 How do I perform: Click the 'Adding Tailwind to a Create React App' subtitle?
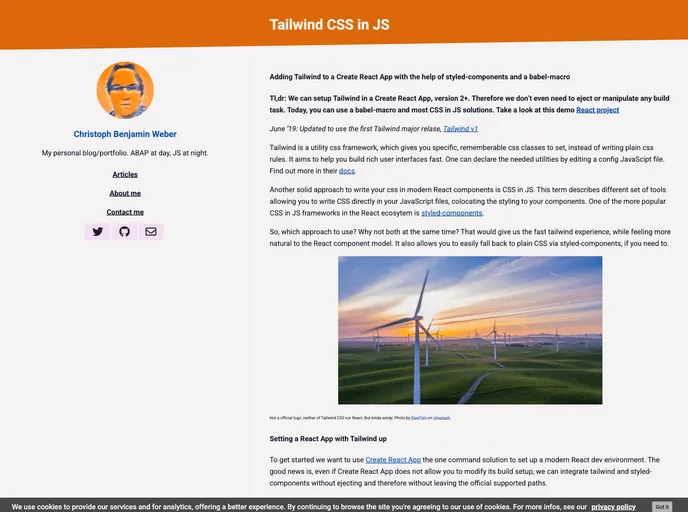[419, 77]
